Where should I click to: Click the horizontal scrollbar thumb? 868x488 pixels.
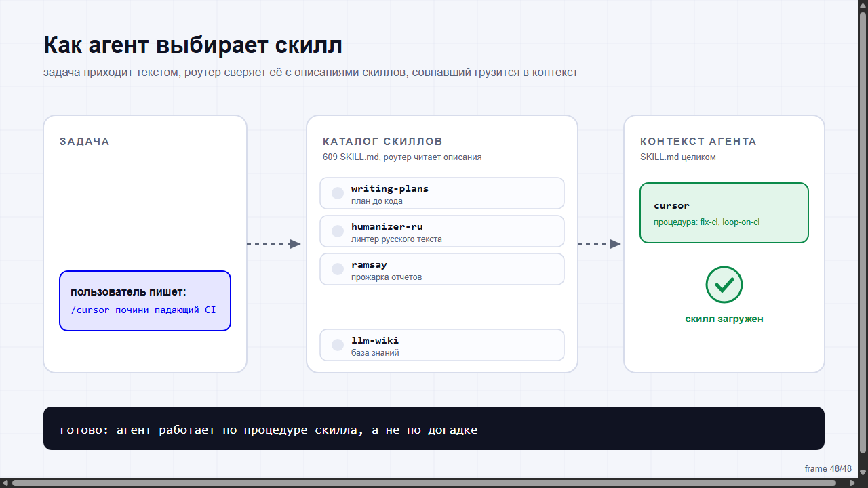coord(424,483)
